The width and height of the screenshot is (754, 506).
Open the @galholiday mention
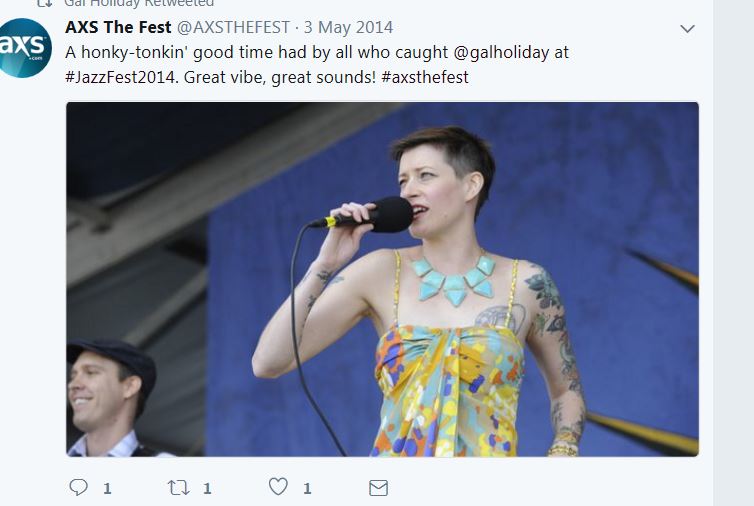pyautogui.click(x=501, y=52)
